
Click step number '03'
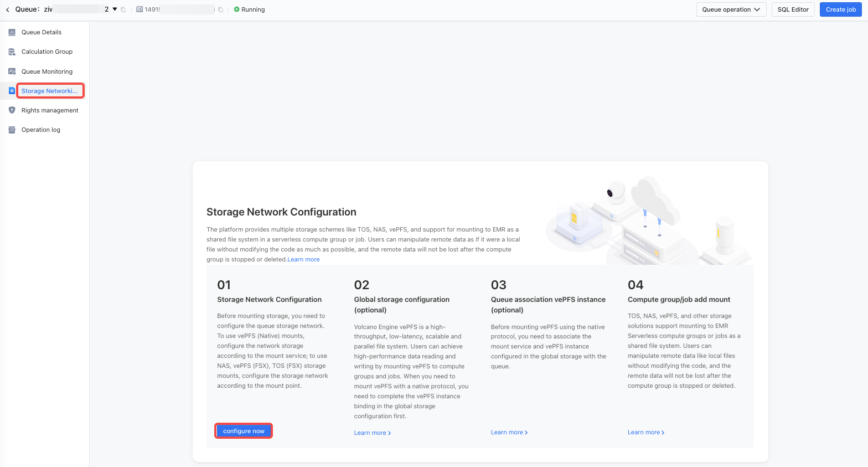pos(498,285)
